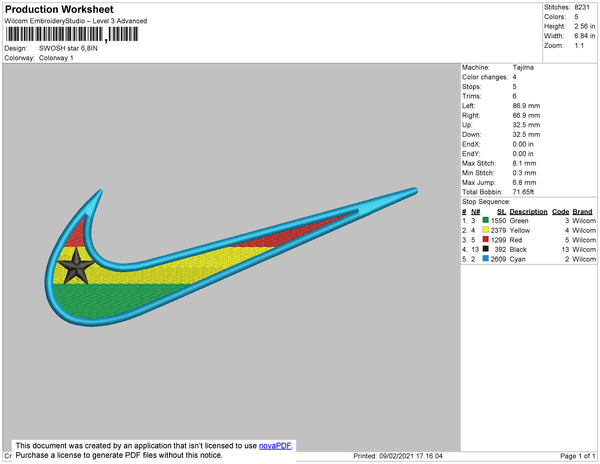Click the Left value 86.9 mm
600x464 pixels.
pyautogui.click(x=526, y=106)
